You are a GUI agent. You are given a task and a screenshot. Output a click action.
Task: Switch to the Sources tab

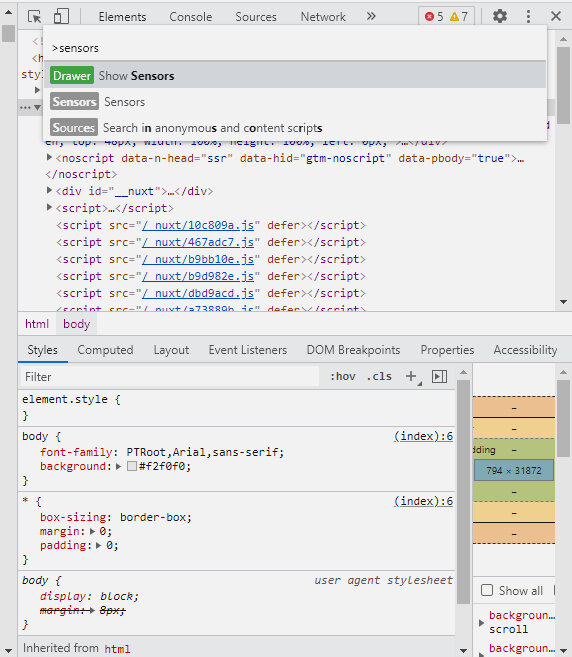pos(256,17)
